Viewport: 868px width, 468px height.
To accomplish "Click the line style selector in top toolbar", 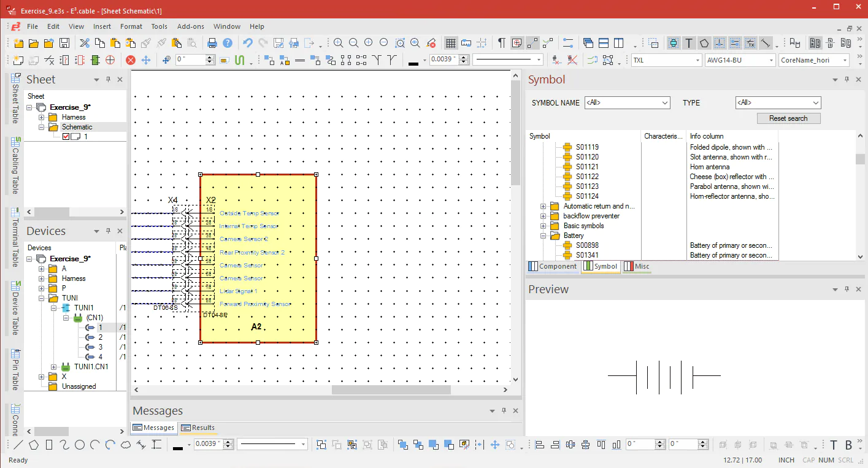I will [x=507, y=60].
